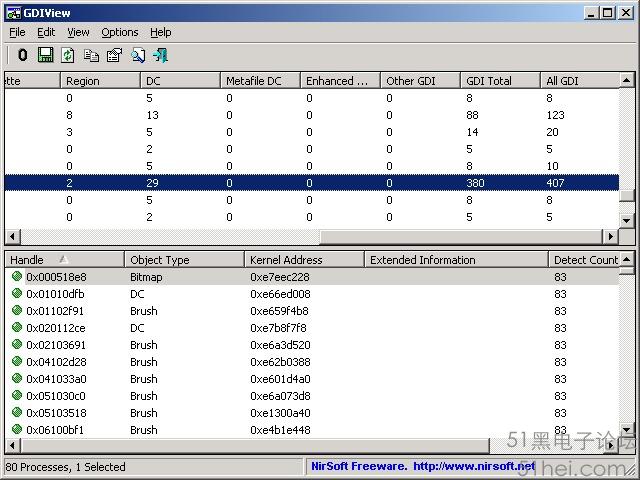The width and height of the screenshot is (640, 480).
Task: Toggle sort on the Handle column header
Action: tap(64, 260)
